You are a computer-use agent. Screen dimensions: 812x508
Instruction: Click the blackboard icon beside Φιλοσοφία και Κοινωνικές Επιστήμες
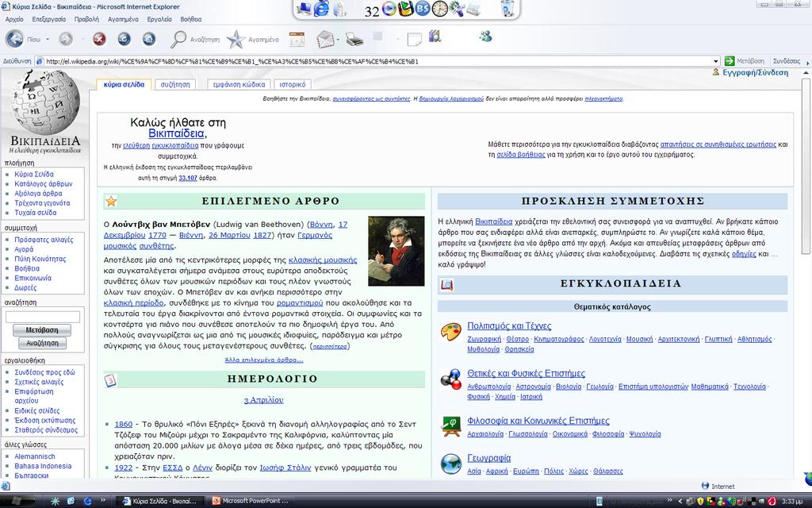click(451, 426)
